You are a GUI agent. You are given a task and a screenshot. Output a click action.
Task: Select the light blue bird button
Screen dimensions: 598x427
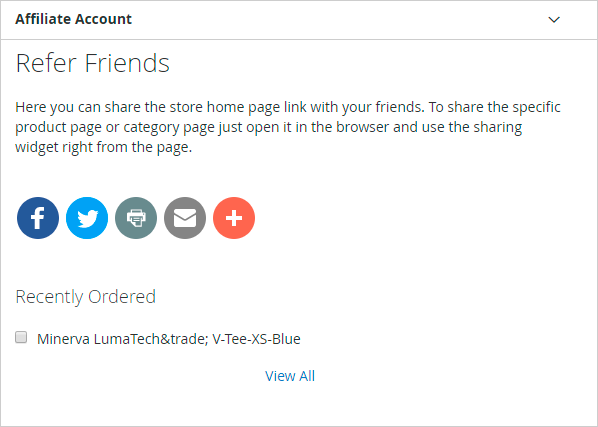point(87,218)
